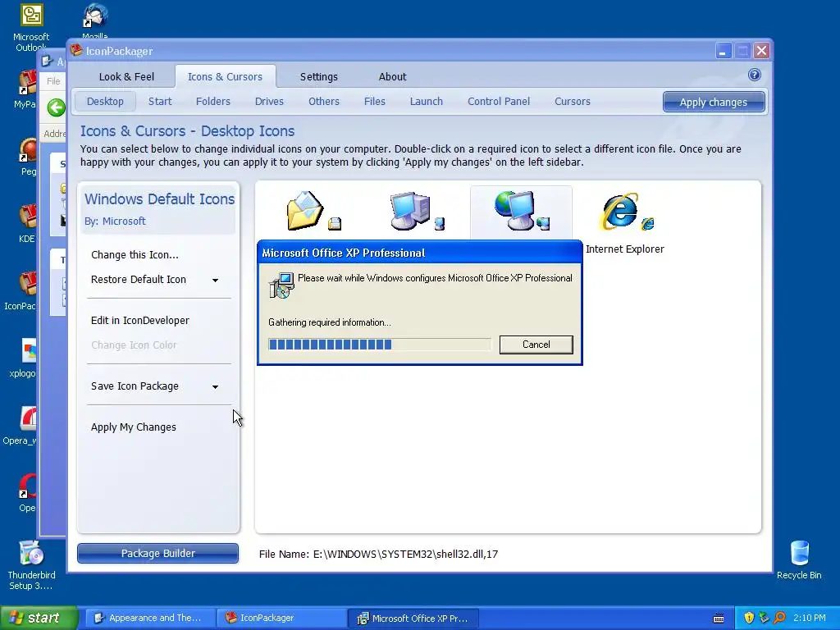Select the My Computer icon
This screenshot has height=630, width=840.
(x=410, y=211)
